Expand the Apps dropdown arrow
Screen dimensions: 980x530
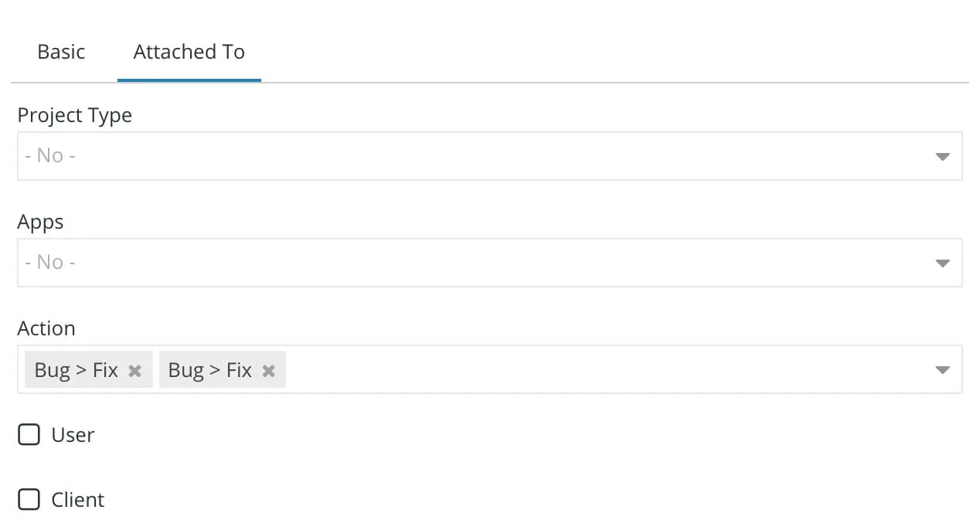click(942, 263)
